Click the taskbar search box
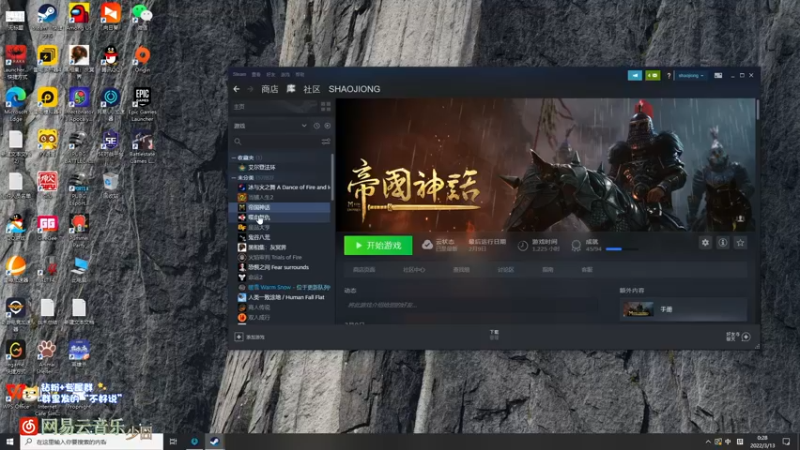800x450 pixels. click(x=92, y=442)
